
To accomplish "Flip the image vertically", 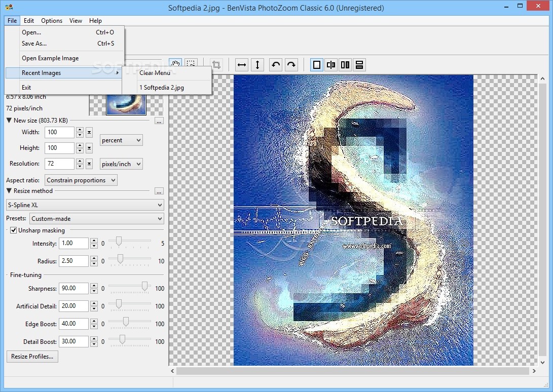I will (x=257, y=65).
